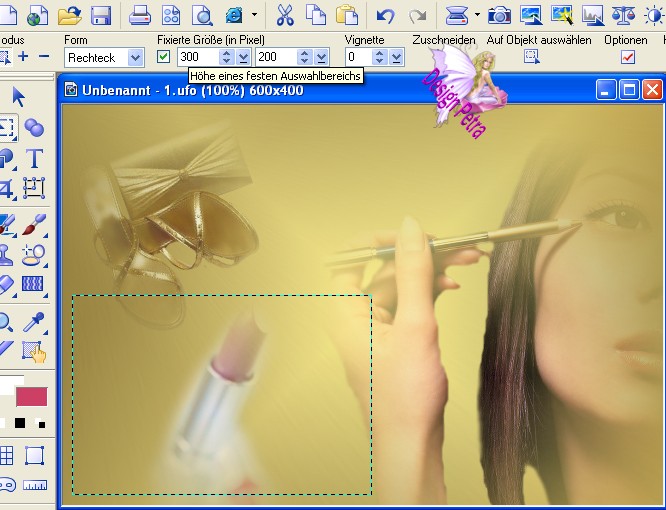Select the Text tool
Screen dimensions: 666x510
point(35,159)
